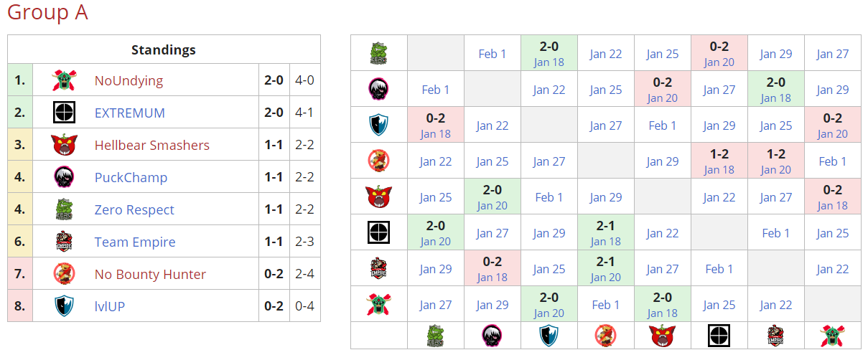Click No Bounty Hunter logo in Standings
The width and height of the screenshot is (868, 355).
coord(64,274)
